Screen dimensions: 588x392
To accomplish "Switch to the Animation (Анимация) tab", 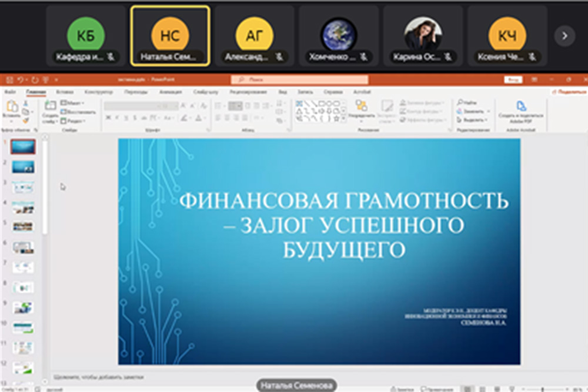I will (x=170, y=92).
